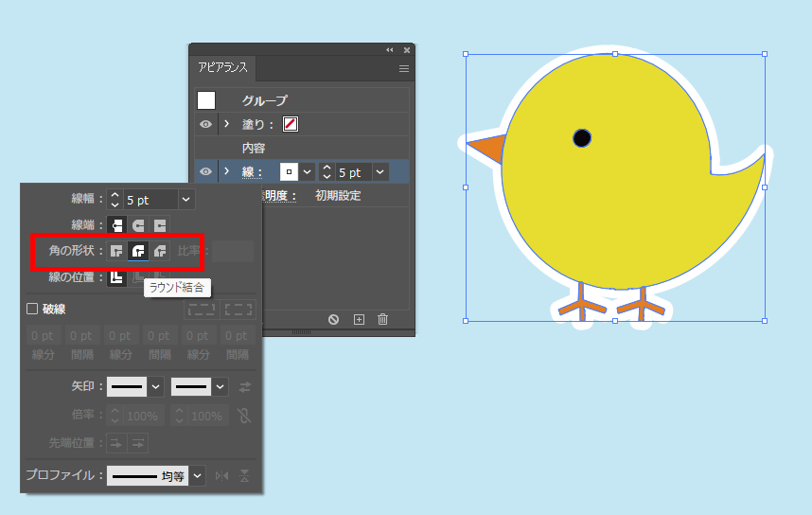The width and height of the screenshot is (812, 515).
Task: Click the 塗り fill color swatch
Action: pyautogui.click(x=291, y=124)
